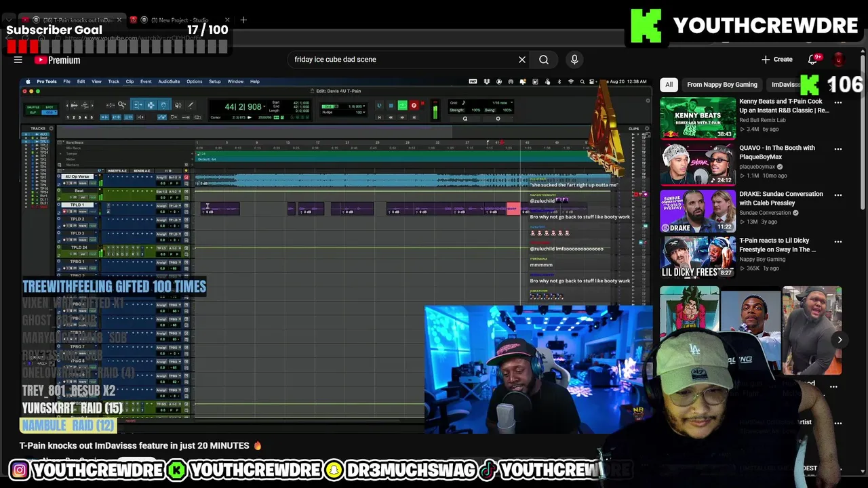
Task: Select the Grabber hand tool
Action: click(x=163, y=105)
